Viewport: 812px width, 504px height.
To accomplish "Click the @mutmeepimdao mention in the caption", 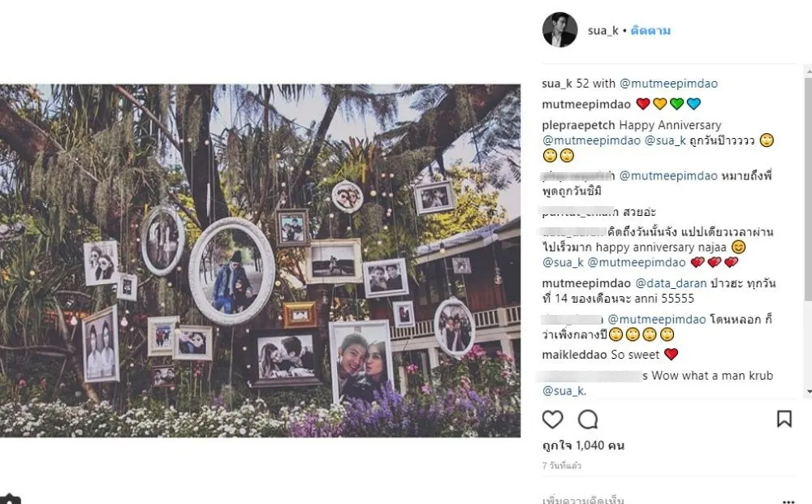I will coord(668,83).
